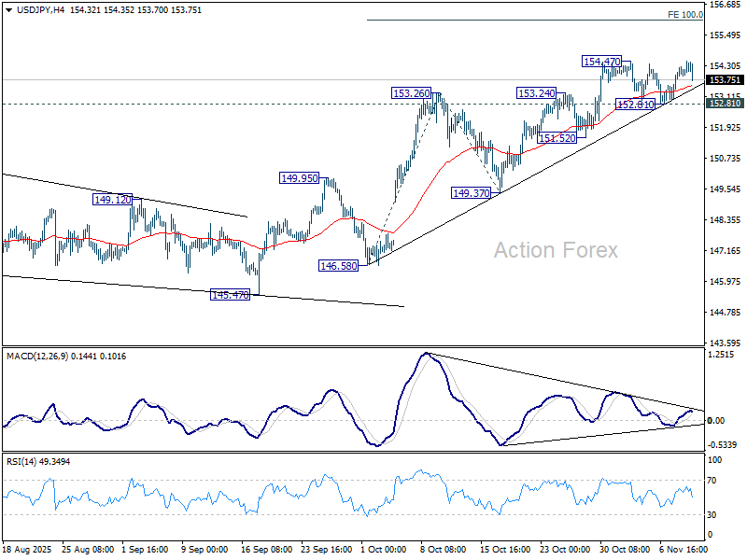Click the 153.240 price label
This screenshot has width=747, height=560.
(536, 93)
